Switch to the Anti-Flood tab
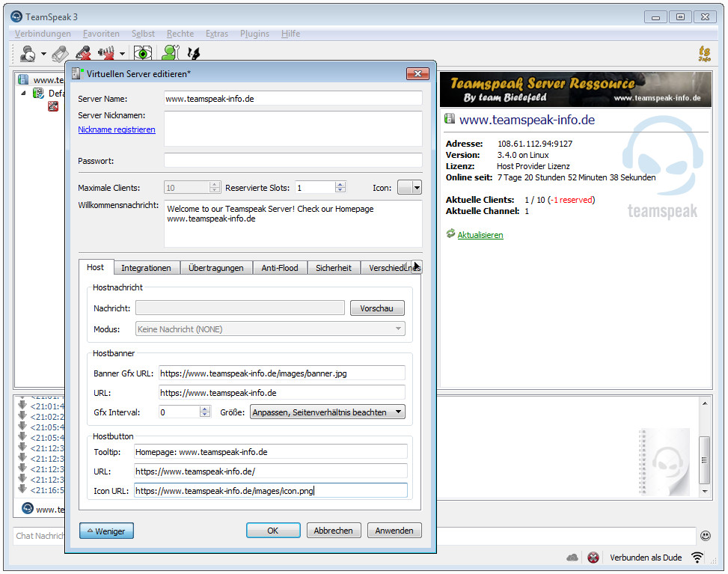The image size is (728, 574). tap(280, 268)
